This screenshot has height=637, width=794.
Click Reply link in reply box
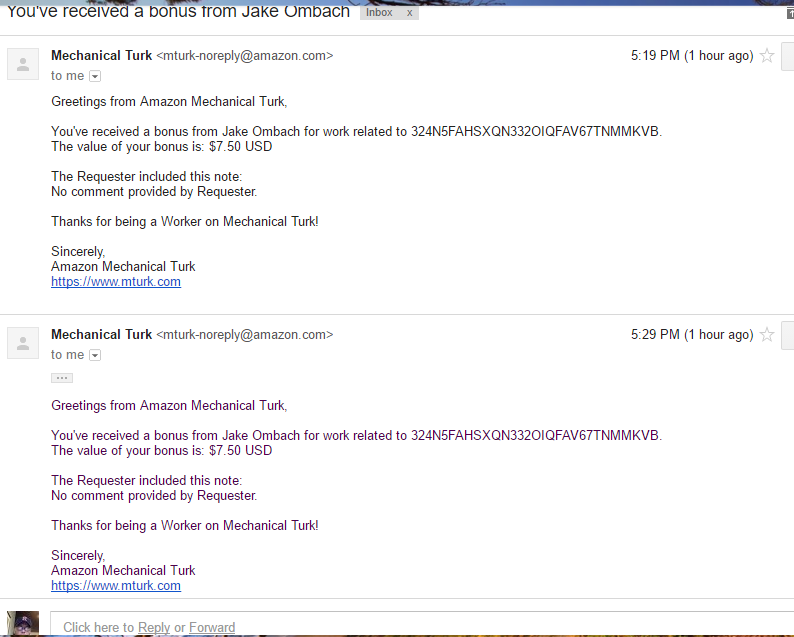(x=154, y=627)
